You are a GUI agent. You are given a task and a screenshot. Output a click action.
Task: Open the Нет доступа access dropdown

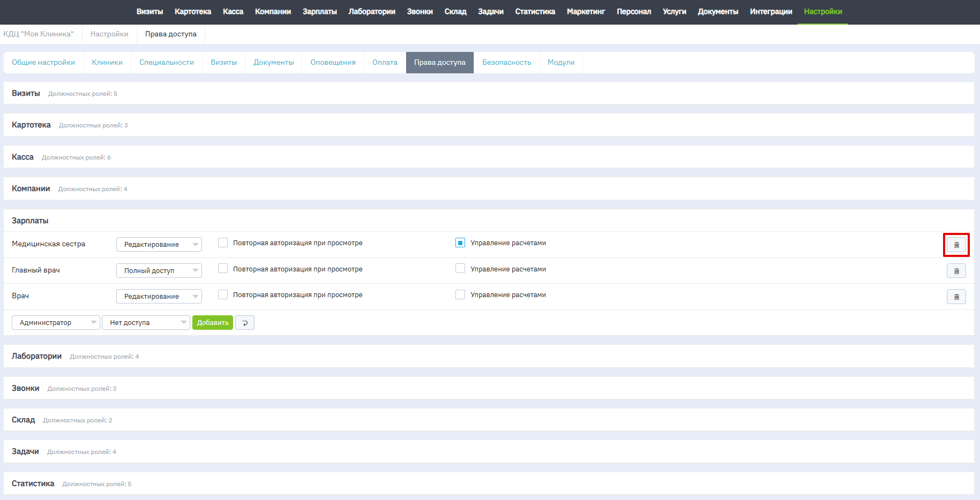tap(146, 323)
